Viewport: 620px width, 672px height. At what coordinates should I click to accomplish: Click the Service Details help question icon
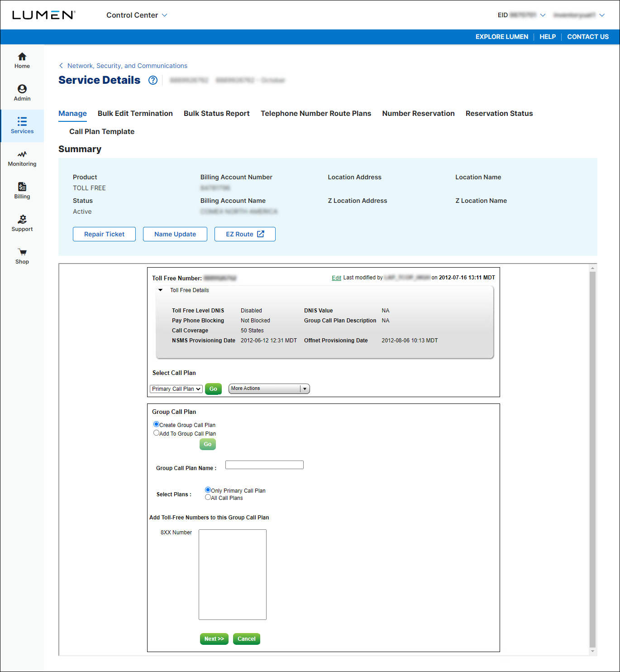(x=153, y=80)
